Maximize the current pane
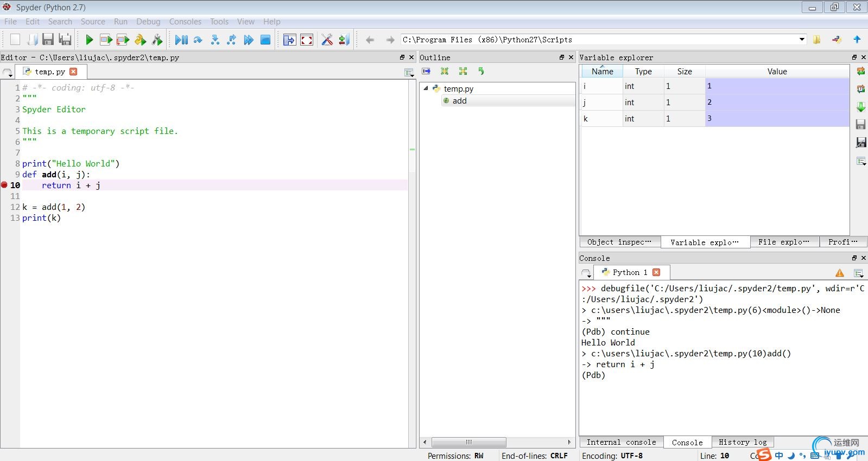 pos(290,40)
